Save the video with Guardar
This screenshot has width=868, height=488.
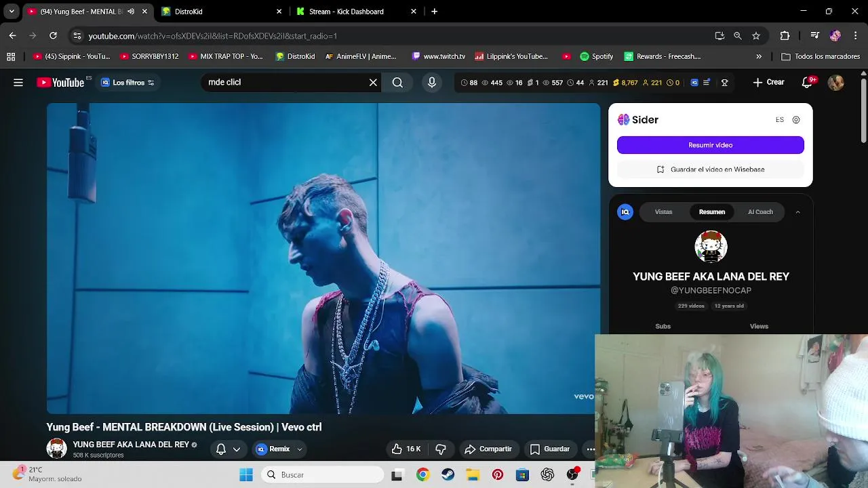(550, 449)
